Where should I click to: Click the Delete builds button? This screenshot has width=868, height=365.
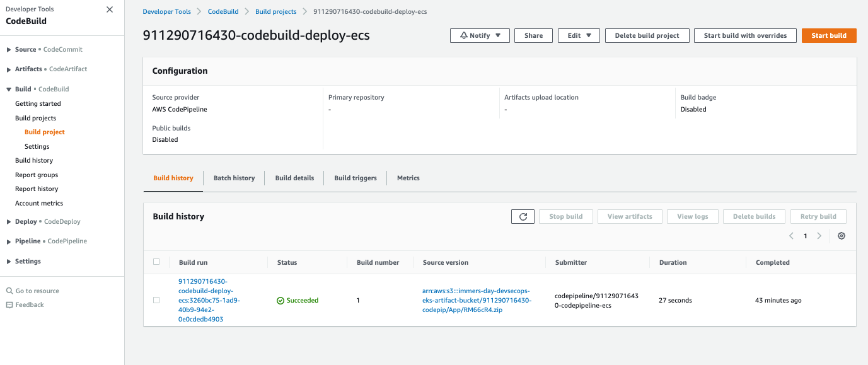[754, 216]
